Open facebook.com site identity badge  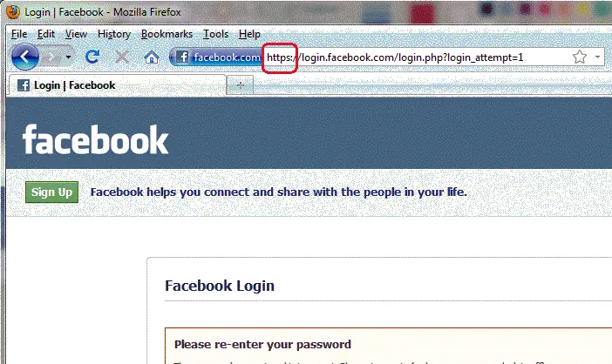(216, 57)
